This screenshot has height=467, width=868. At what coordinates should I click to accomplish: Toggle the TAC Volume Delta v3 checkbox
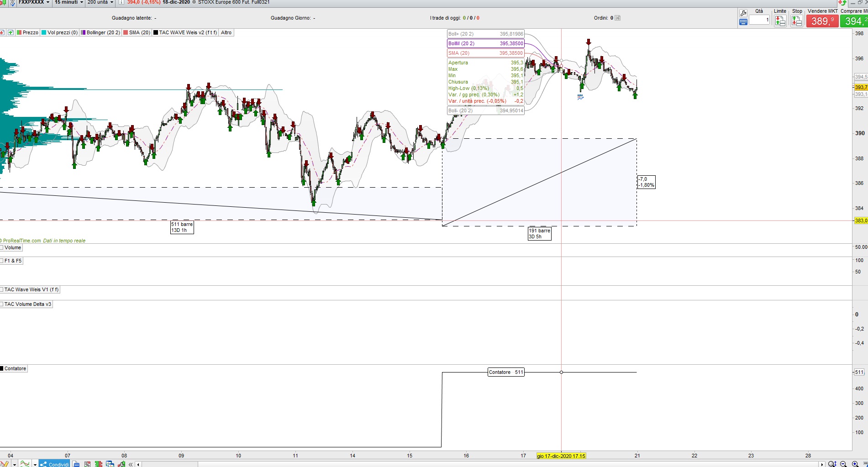(x=2, y=304)
